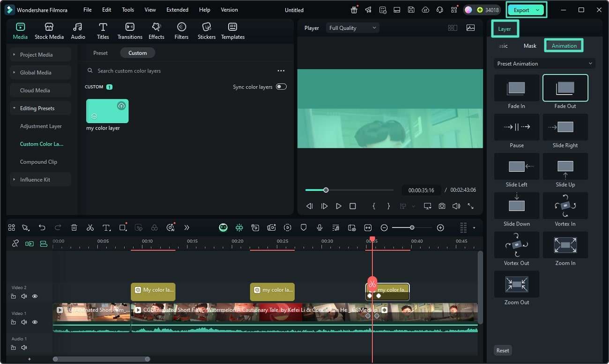Select Adjustment Layer item
Viewport: 609px width, 364px height.
(41, 126)
